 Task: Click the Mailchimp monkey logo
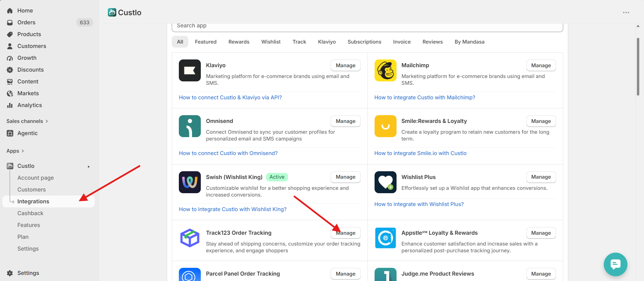pos(385,71)
